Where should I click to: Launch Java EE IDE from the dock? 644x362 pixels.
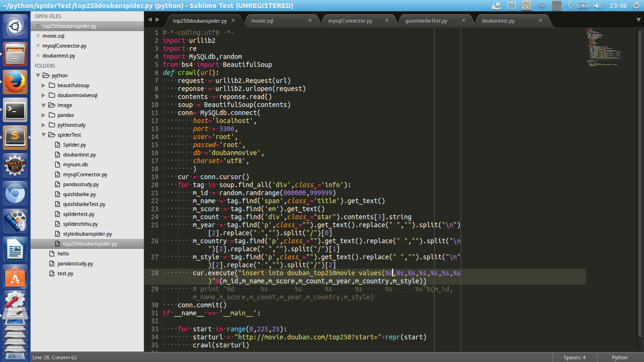pyautogui.click(x=15, y=166)
